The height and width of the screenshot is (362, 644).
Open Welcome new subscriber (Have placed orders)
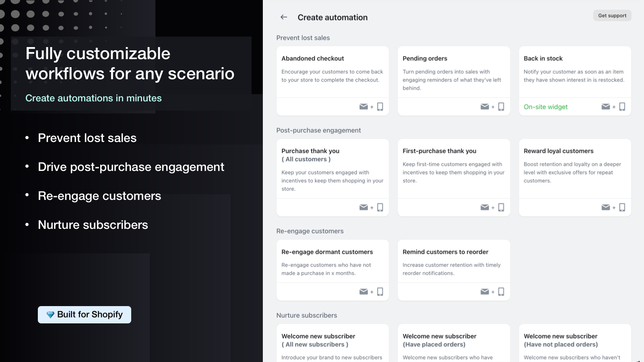(x=454, y=343)
